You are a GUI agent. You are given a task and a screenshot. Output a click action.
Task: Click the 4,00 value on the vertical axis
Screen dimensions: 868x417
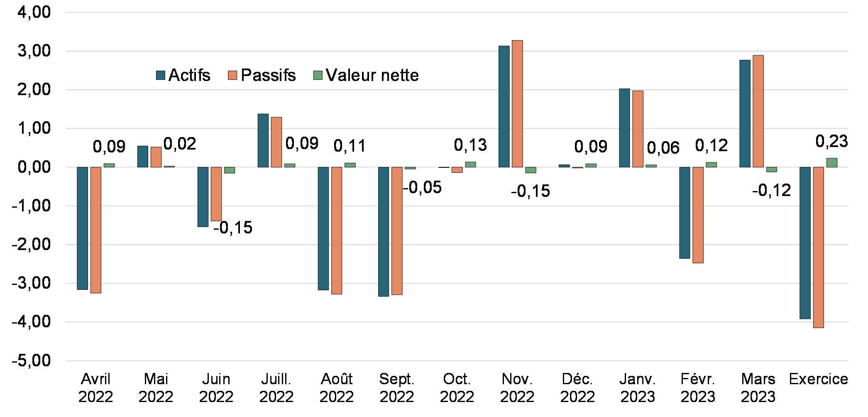[x=34, y=12]
